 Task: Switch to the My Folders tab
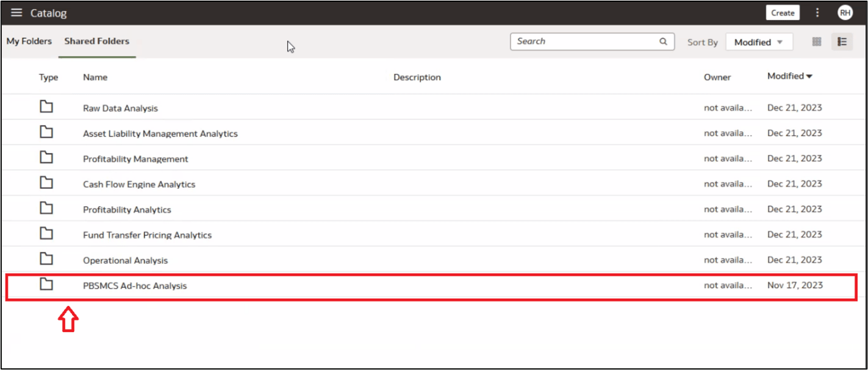[29, 41]
